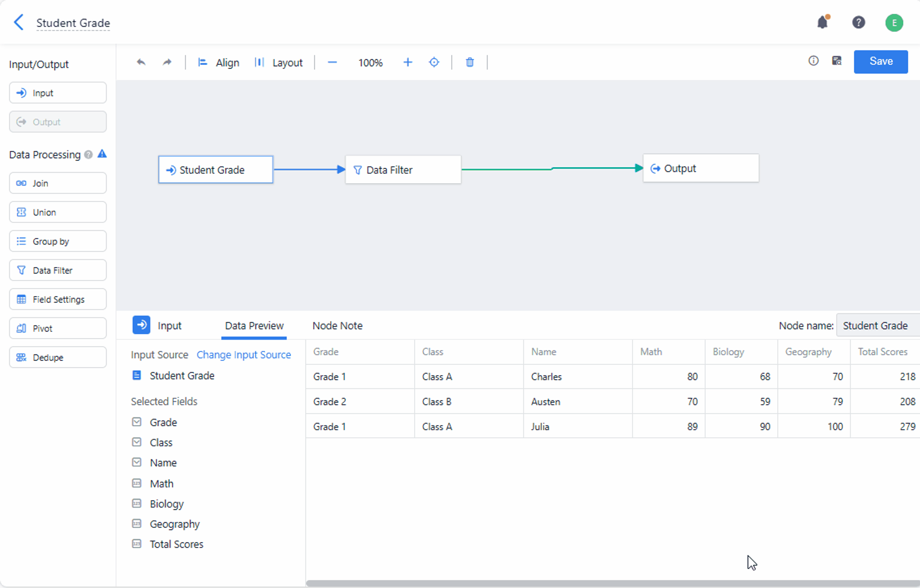This screenshot has height=588, width=920.
Task: Switch to the Data Preview tab
Action: coord(254,325)
